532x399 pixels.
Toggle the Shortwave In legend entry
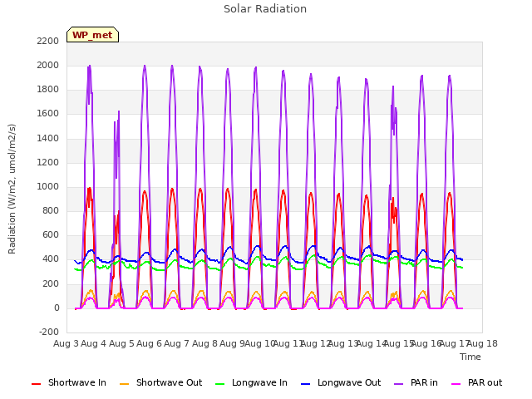pyautogui.click(x=69, y=382)
